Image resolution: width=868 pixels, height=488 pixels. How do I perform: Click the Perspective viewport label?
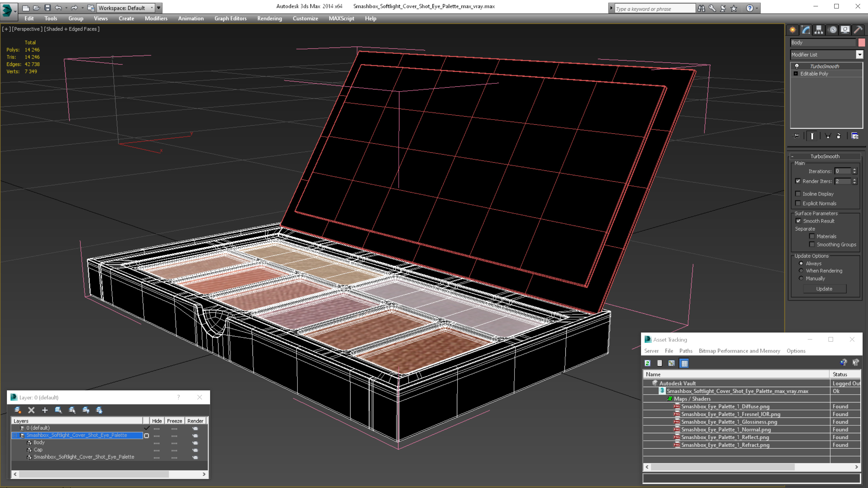point(27,29)
